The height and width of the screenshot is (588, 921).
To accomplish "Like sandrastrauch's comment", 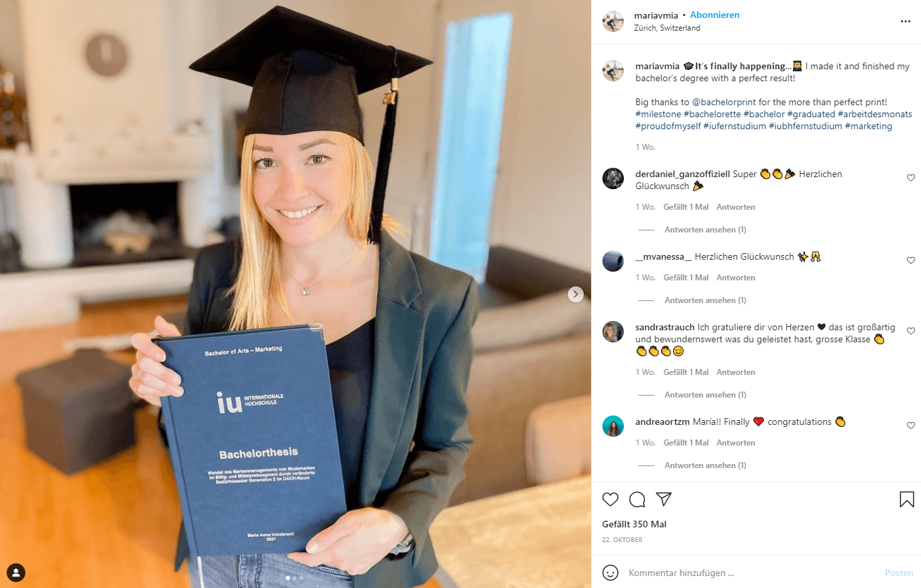I will (910, 331).
